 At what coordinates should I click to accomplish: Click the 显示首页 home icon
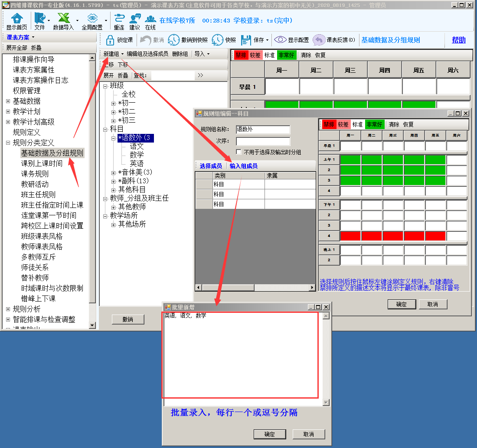pyautogui.click(x=16, y=19)
